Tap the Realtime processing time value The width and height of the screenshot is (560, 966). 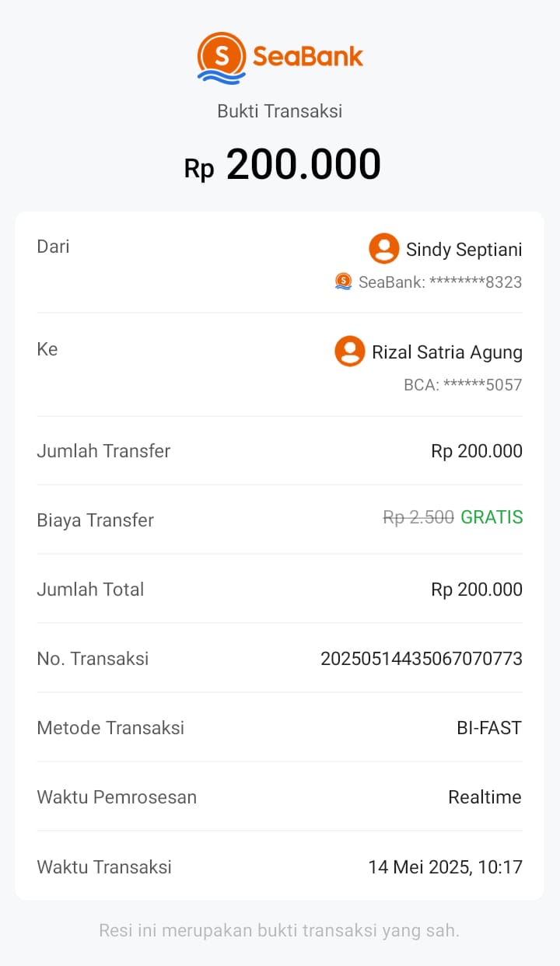pos(485,797)
